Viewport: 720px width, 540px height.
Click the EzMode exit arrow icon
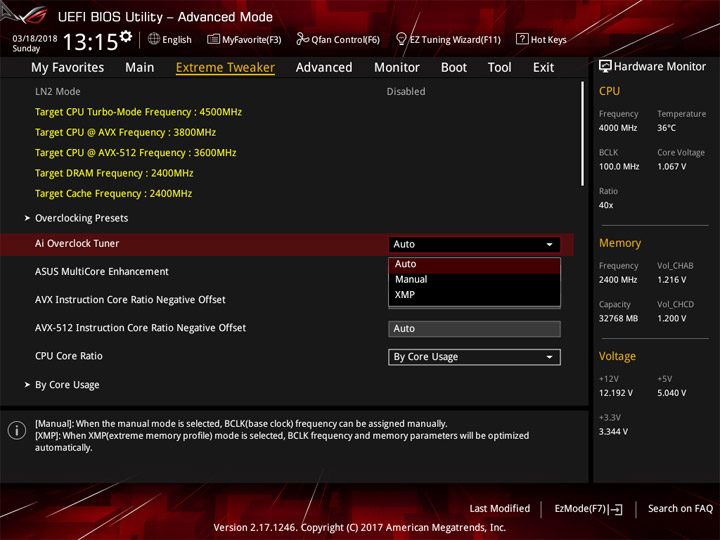click(x=617, y=509)
